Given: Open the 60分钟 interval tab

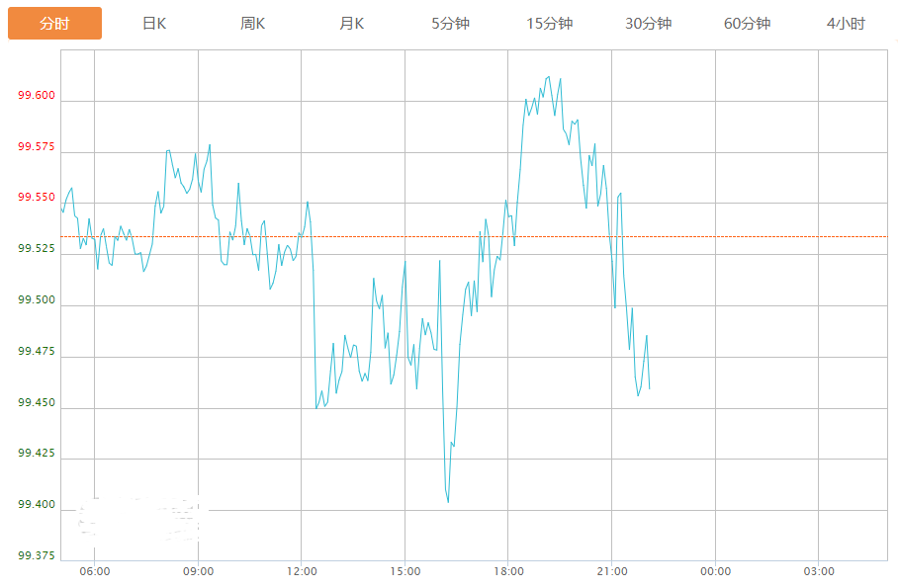Looking at the screenshot, I should [x=748, y=24].
